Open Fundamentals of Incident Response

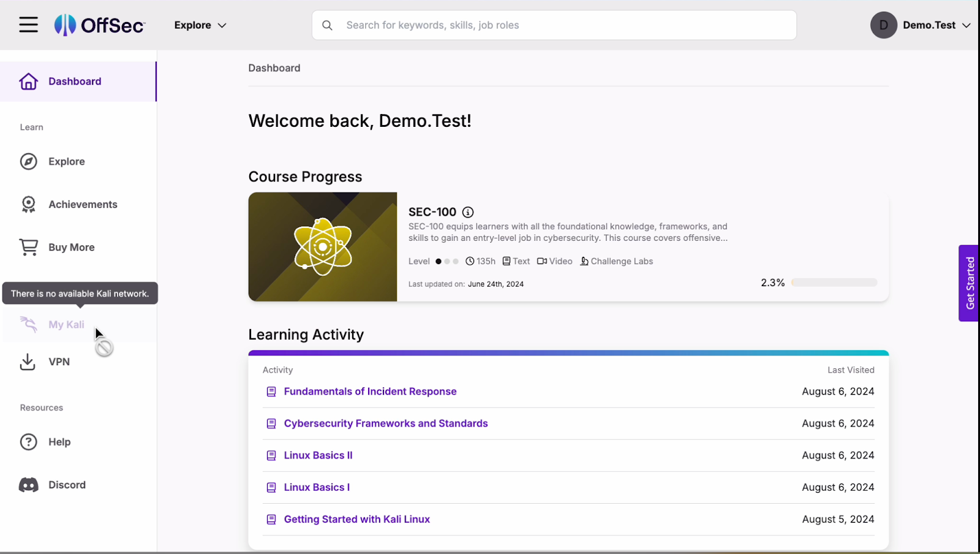pos(369,391)
